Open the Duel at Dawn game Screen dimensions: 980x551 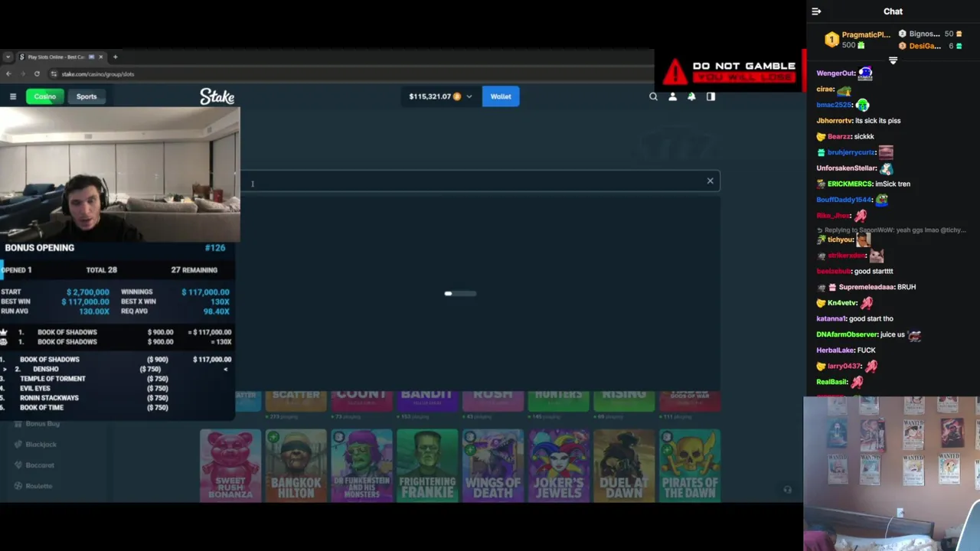click(x=624, y=465)
